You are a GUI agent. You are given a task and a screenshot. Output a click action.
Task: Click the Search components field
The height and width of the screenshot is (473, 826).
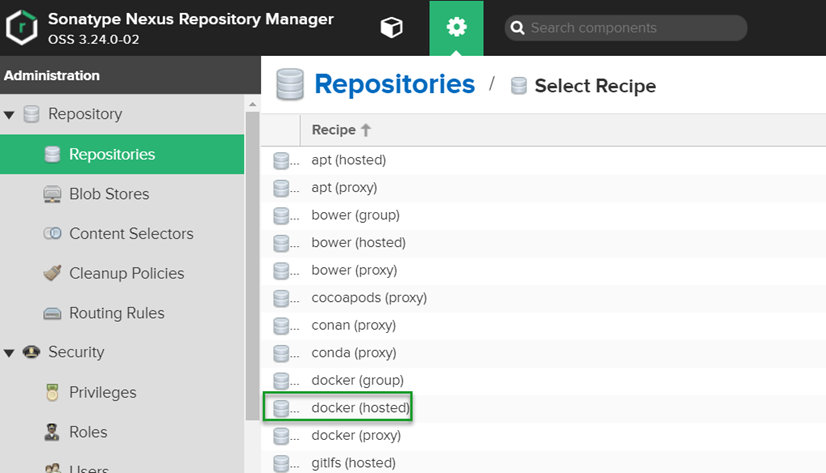[632, 28]
